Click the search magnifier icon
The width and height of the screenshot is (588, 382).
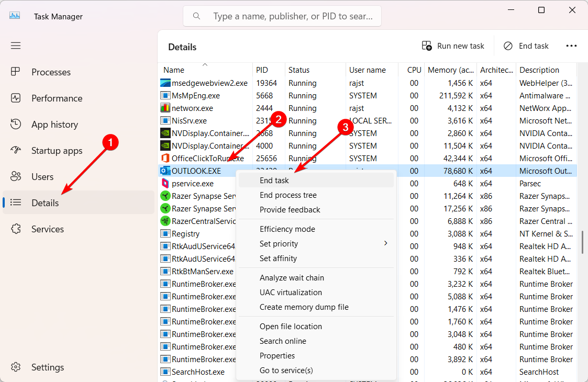(x=196, y=16)
